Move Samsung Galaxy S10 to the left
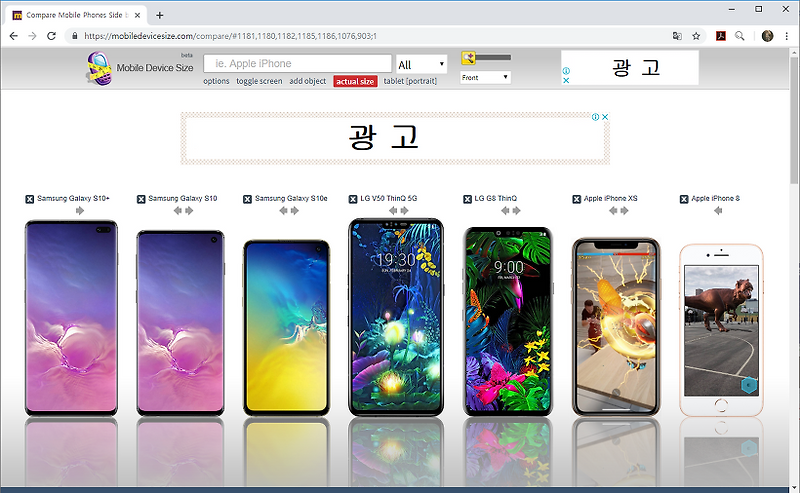800x493 pixels. coord(177,211)
